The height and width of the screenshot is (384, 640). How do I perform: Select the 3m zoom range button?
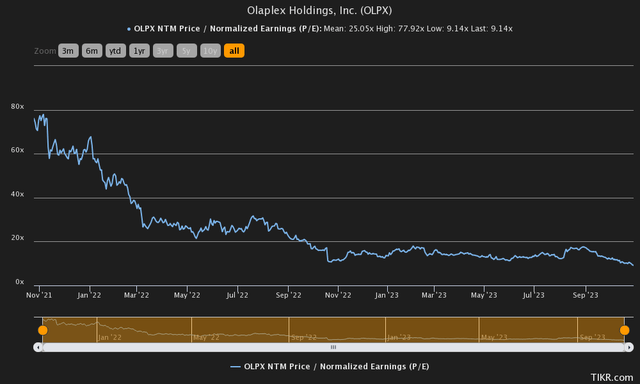click(68, 51)
